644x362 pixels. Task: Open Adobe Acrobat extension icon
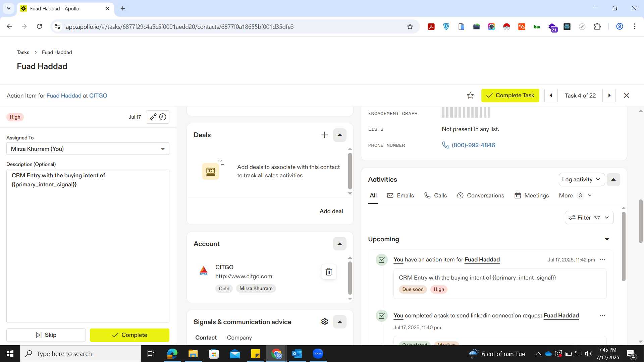(431, 26)
